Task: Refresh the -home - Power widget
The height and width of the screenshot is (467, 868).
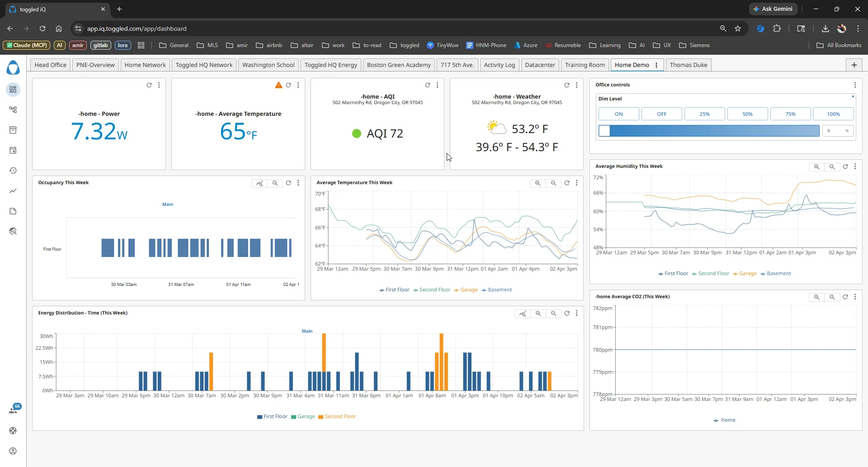Action: click(x=149, y=85)
